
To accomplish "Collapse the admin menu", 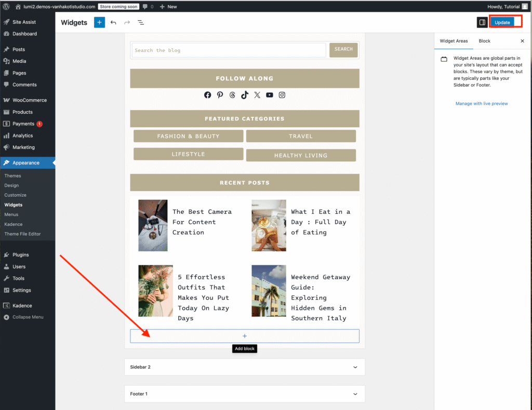I will click(28, 317).
